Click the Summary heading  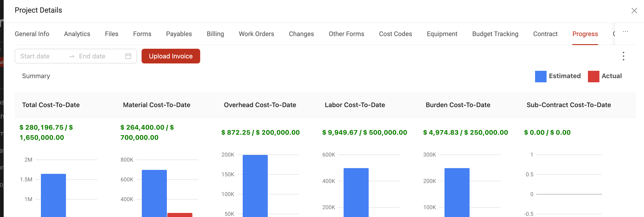(x=36, y=76)
